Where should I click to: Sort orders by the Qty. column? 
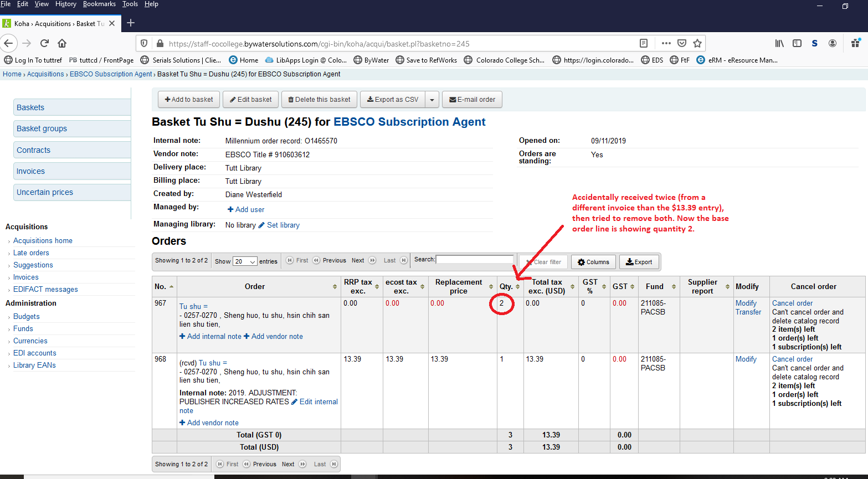tap(510, 286)
